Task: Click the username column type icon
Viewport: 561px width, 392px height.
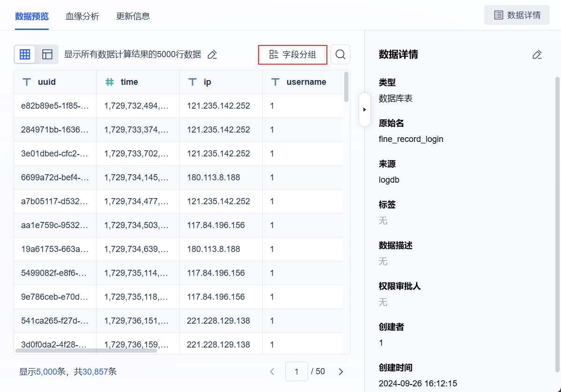Action: tap(275, 82)
